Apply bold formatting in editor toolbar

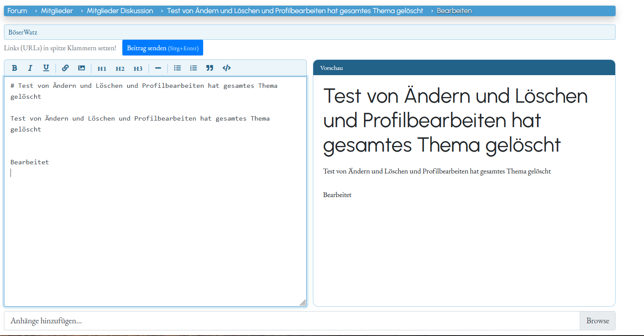14,68
